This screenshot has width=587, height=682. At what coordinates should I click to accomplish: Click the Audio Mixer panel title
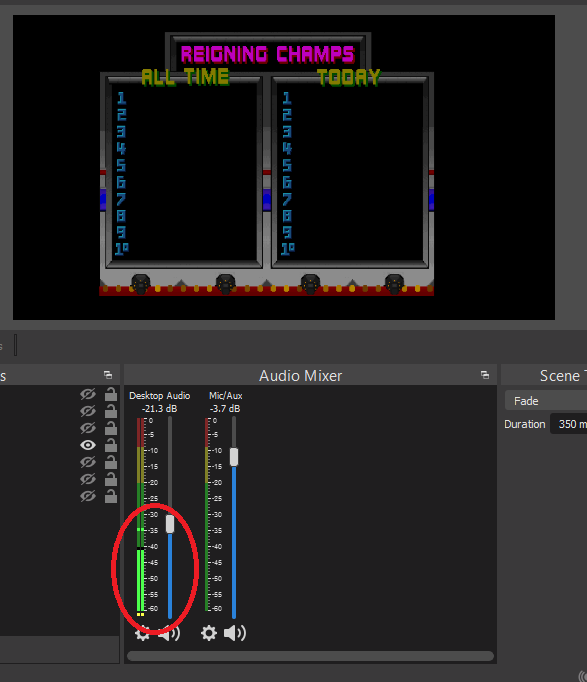(300, 376)
